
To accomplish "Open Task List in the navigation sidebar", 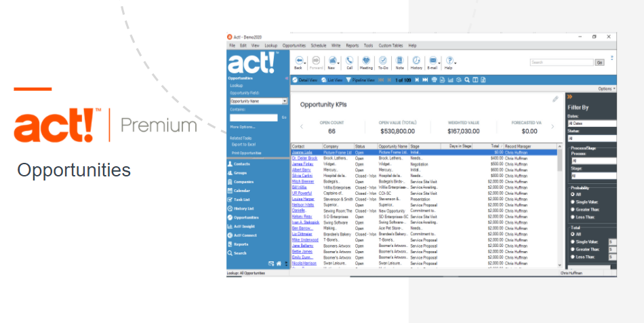I will coord(239,199).
